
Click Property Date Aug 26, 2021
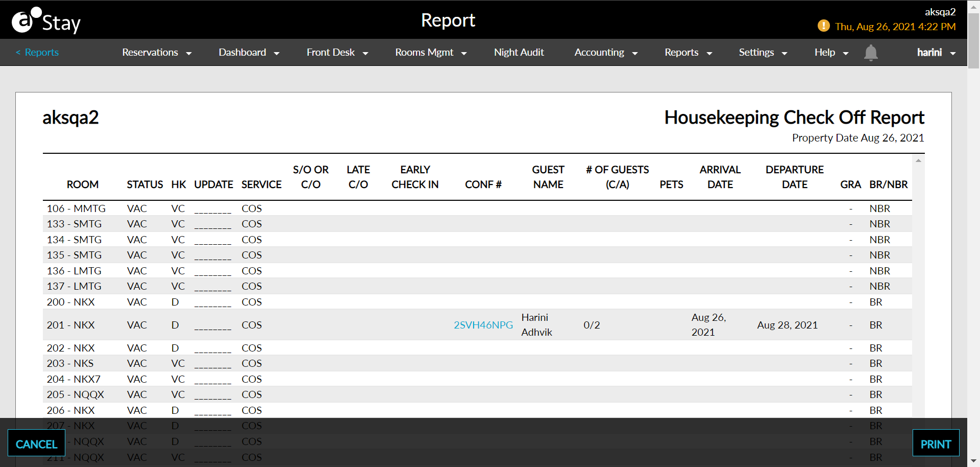pos(857,138)
